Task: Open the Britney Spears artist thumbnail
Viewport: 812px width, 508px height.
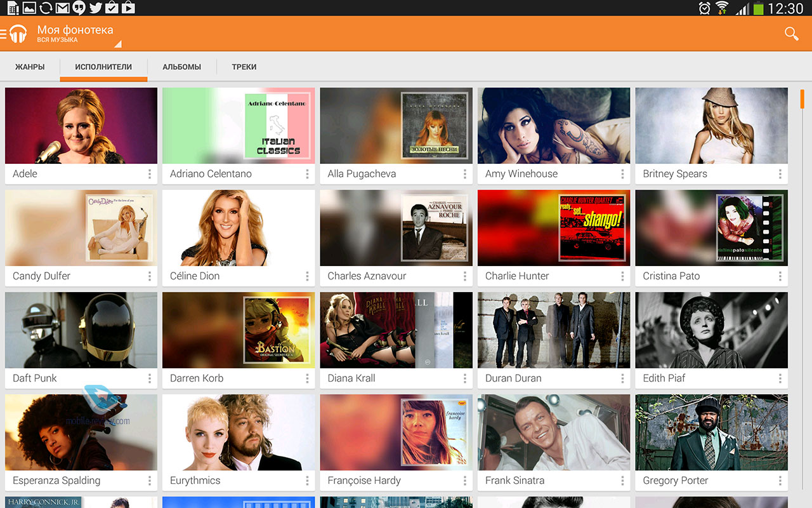Action: [711, 126]
